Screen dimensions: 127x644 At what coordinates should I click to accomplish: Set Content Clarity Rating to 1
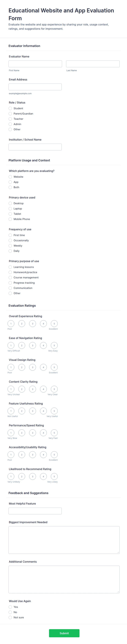point(11,389)
